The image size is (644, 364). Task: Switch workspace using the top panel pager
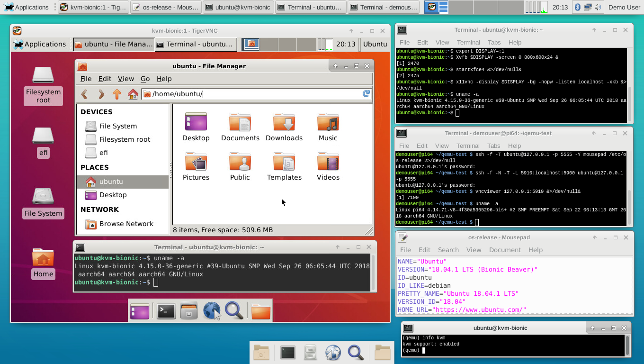point(474,7)
